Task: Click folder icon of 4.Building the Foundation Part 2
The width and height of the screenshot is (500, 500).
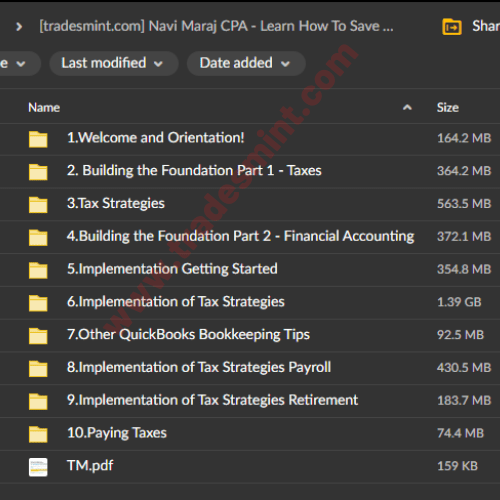Action: (x=38, y=237)
